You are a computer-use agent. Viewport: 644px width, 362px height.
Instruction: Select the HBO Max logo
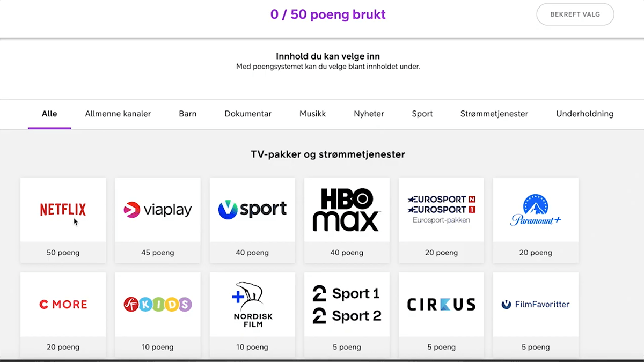click(347, 210)
